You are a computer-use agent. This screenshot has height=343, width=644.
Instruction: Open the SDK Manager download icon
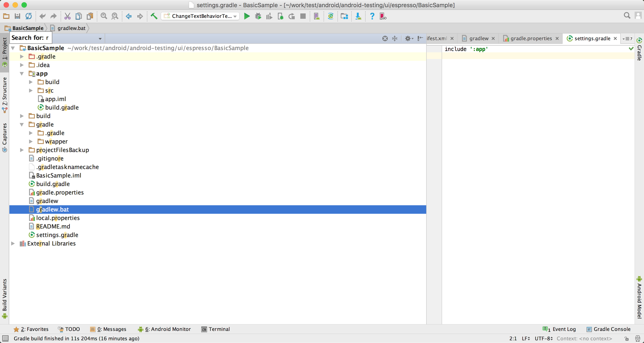click(358, 16)
